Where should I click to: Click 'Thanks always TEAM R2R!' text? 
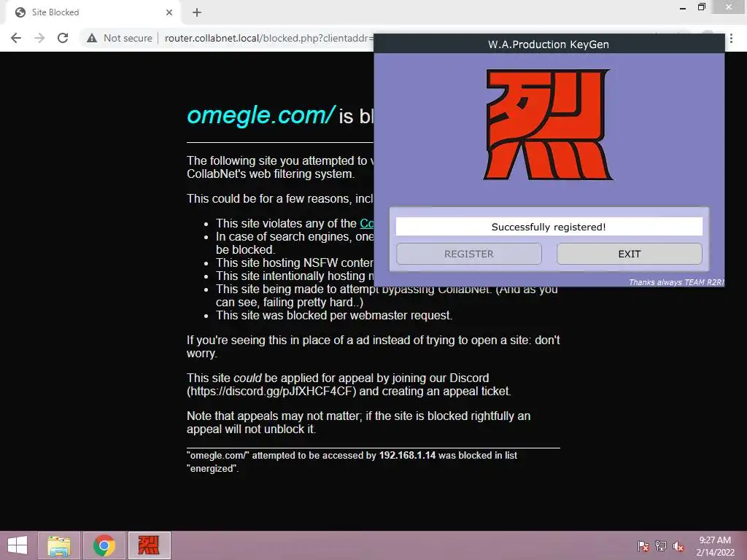pos(676,282)
